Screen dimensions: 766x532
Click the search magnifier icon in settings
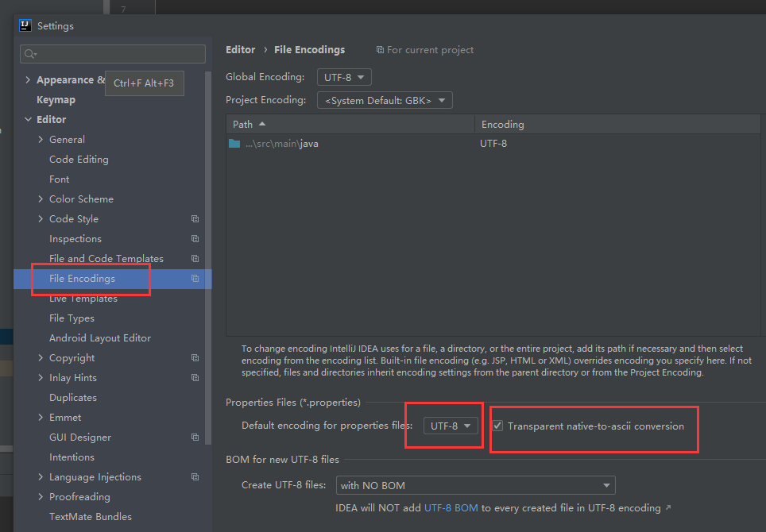30,54
